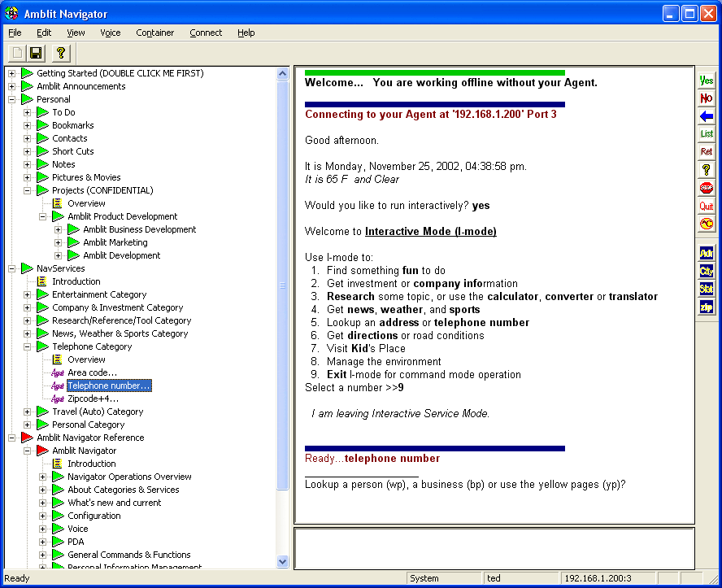Open the Connect menu
This screenshot has height=588, width=722.
[206, 33]
